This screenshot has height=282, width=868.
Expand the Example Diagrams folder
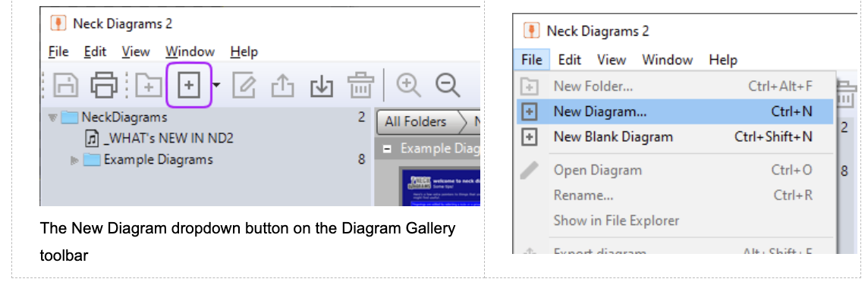pyautogui.click(x=74, y=161)
